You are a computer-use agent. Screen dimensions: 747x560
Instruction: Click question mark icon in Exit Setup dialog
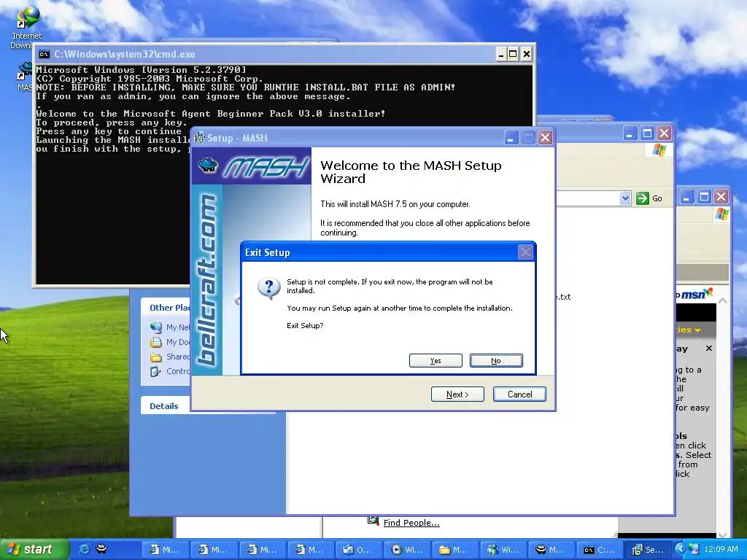(x=268, y=287)
